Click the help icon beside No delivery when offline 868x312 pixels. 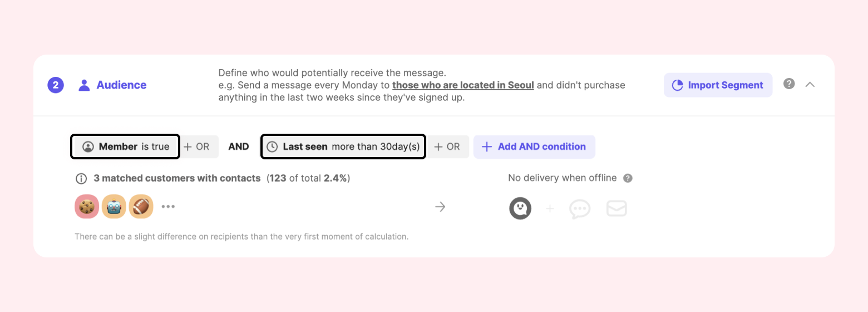(628, 178)
